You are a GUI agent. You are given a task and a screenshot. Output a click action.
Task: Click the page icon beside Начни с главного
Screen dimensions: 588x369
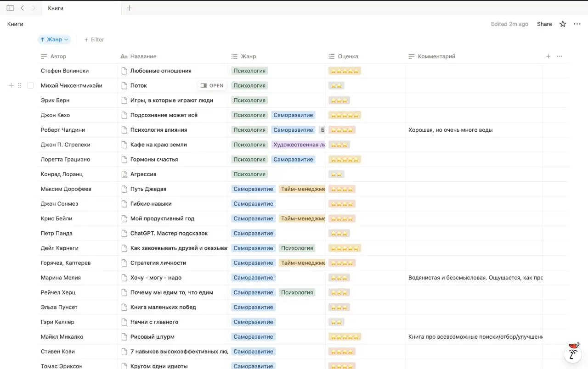coord(124,322)
